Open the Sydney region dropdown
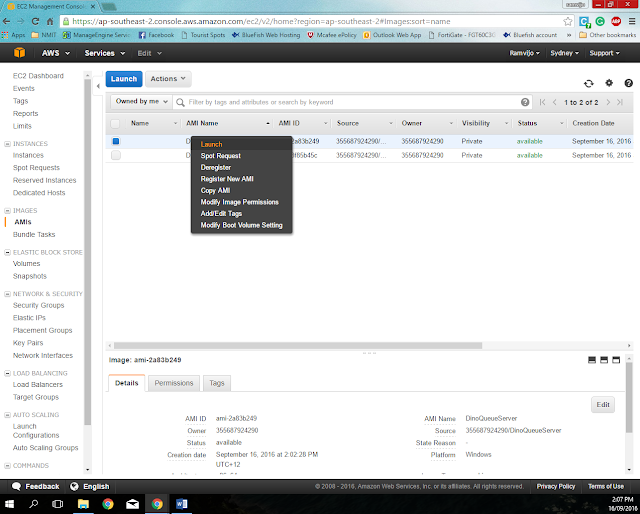 point(564,53)
